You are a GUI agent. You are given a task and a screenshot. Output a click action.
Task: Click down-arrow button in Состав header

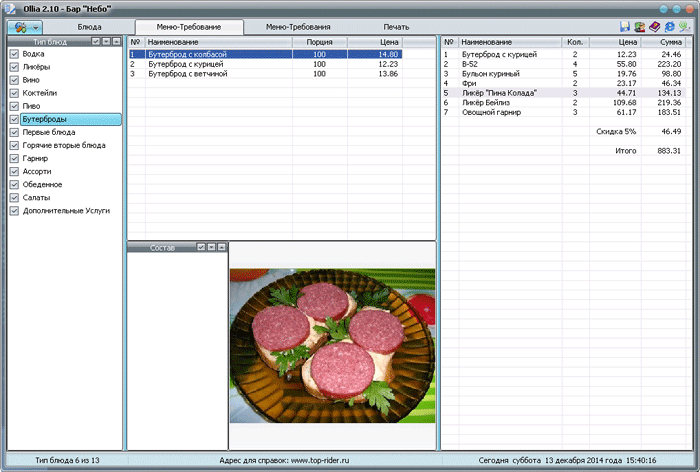coord(212,246)
